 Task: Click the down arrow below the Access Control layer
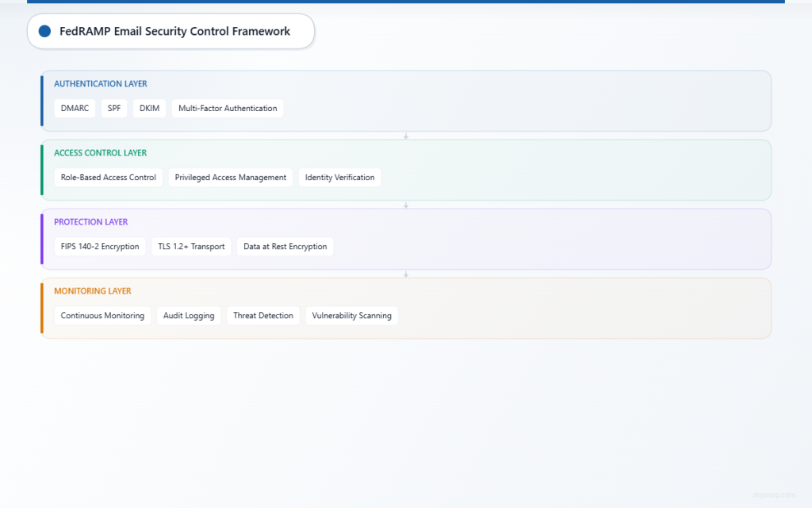(406, 204)
